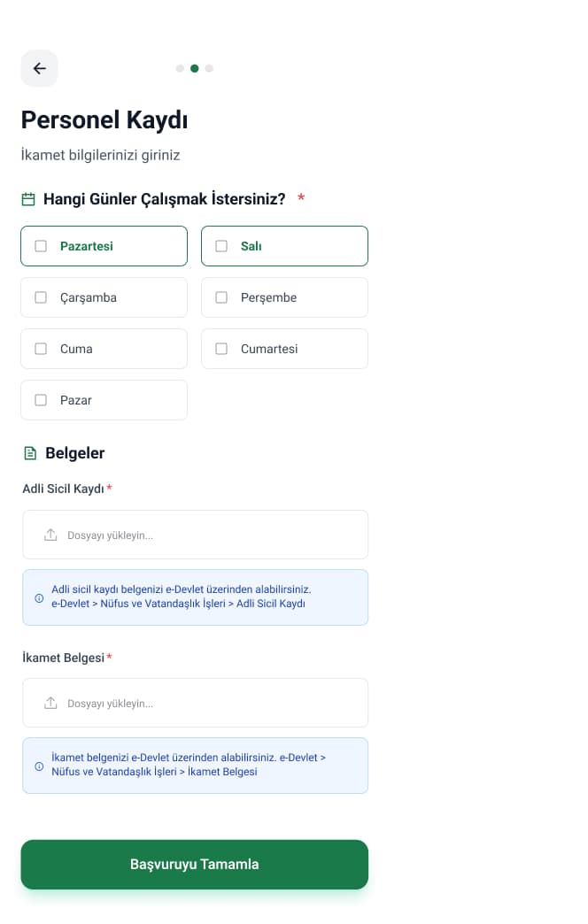Screen dimensions: 588x924
Task: Tick the Salı day checkbox
Action: pyautogui.click(x=221, y=246)
